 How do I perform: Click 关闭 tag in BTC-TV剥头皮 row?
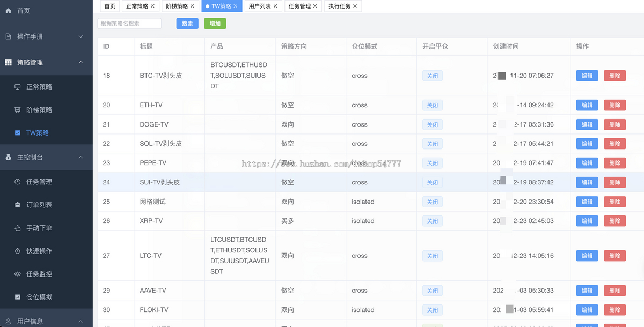click(433, 76)
